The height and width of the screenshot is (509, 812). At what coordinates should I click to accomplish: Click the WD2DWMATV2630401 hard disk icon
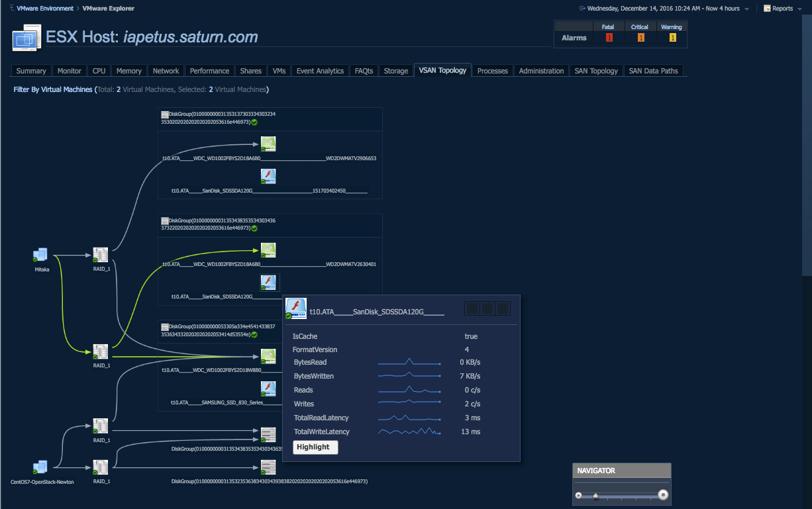(x=268, y=250)
